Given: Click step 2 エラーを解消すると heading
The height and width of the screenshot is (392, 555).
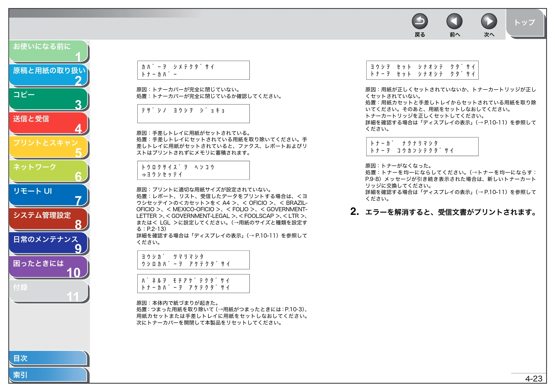Looking at the screenshot, I should pos(443,212).
